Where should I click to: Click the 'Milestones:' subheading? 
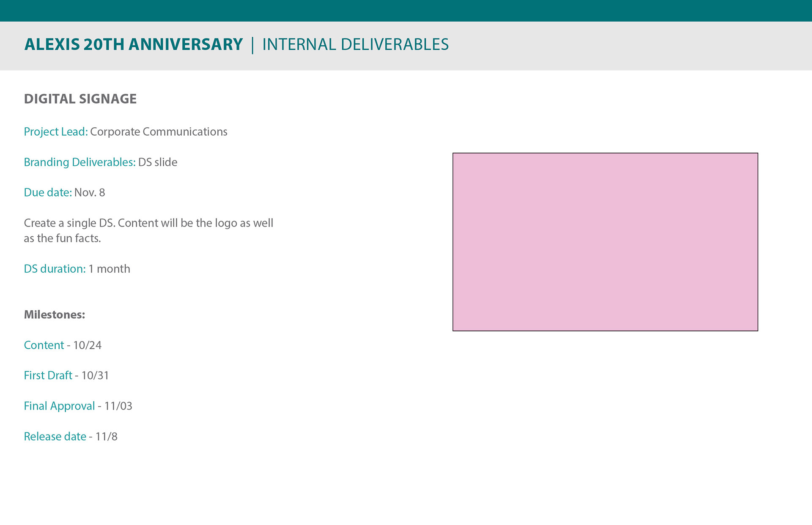click(x=55, y=314)
